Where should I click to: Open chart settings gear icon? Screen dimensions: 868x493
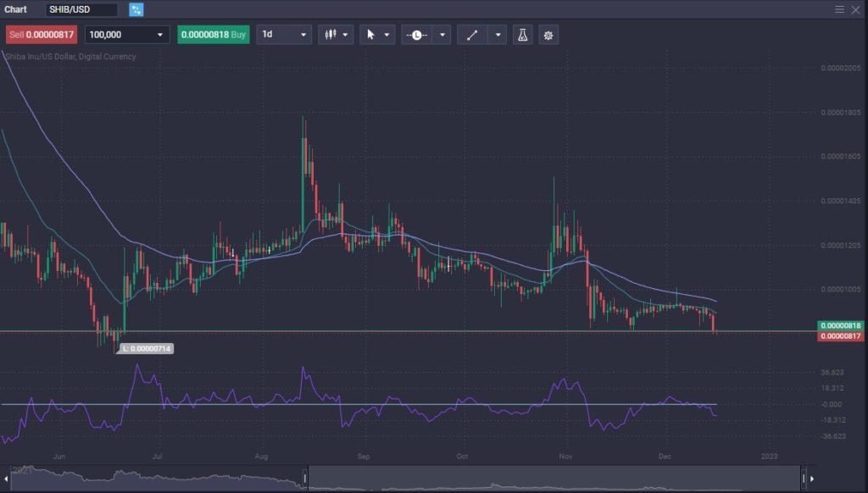tap(548, 35)
